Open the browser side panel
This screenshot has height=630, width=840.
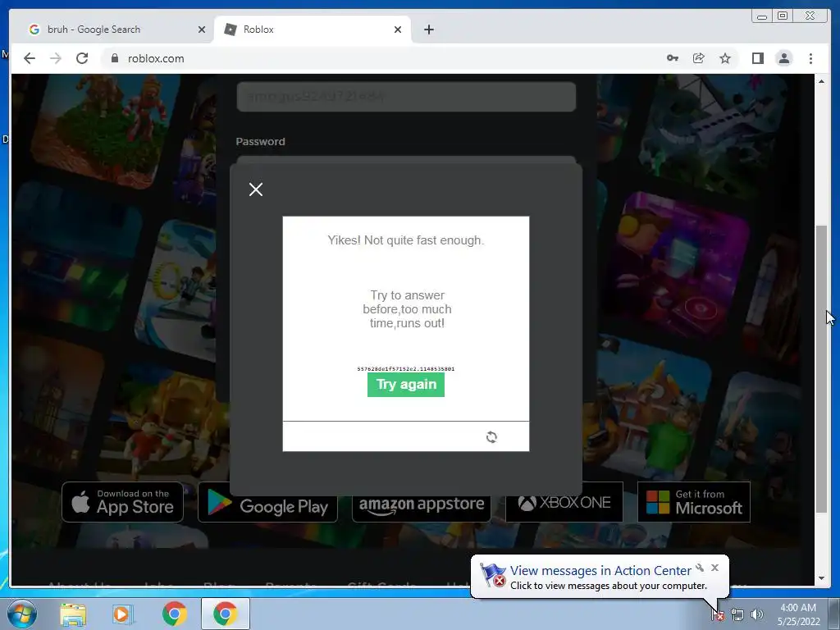(757, 58)
